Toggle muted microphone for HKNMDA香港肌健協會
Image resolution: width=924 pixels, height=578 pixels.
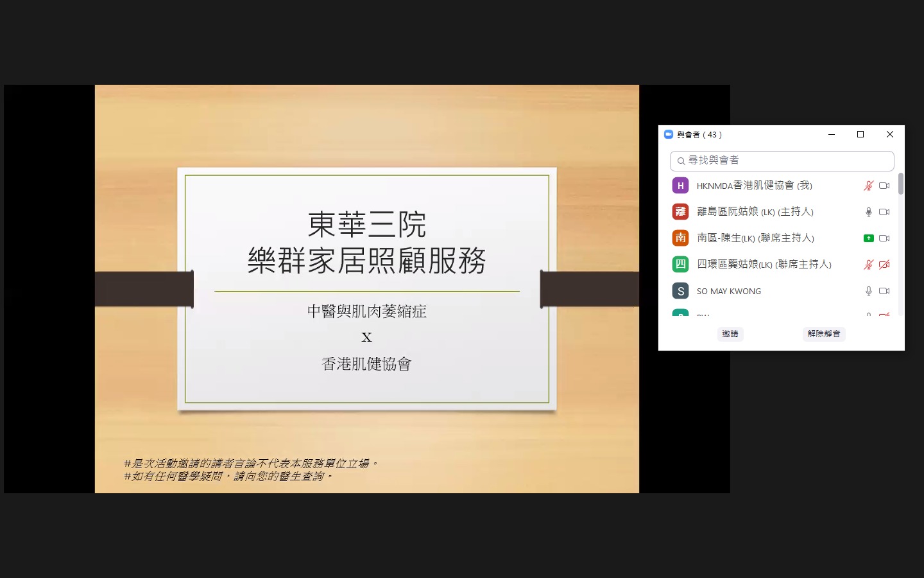(868, 186)
